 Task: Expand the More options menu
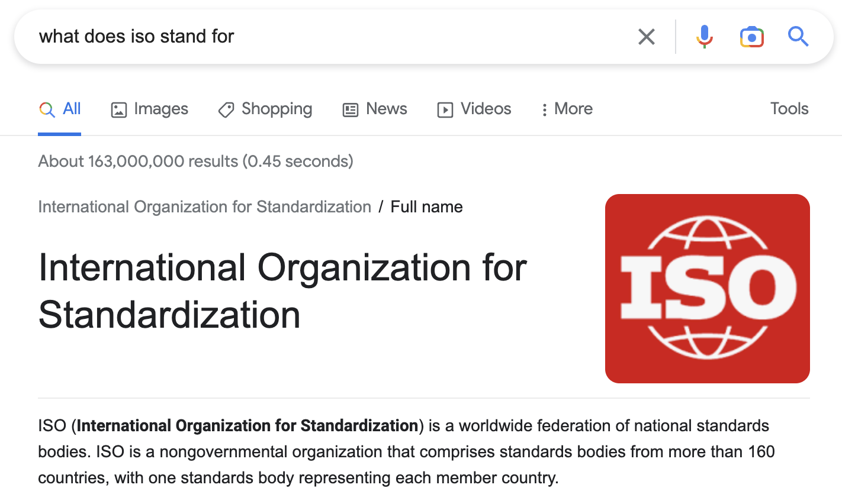567,109
